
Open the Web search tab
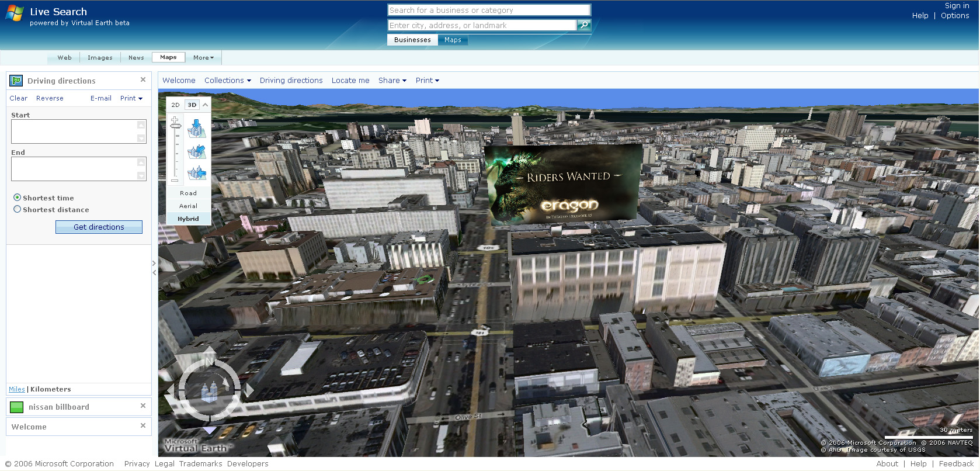pyautogui.click(x=64, y=57)
